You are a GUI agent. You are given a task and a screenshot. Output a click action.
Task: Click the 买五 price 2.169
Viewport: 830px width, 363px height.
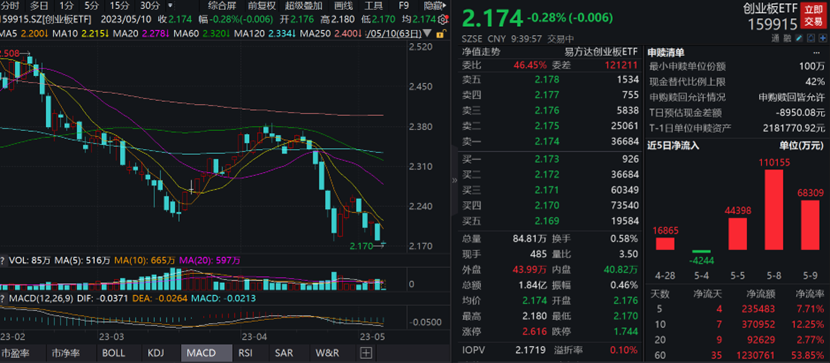point(547,220)
